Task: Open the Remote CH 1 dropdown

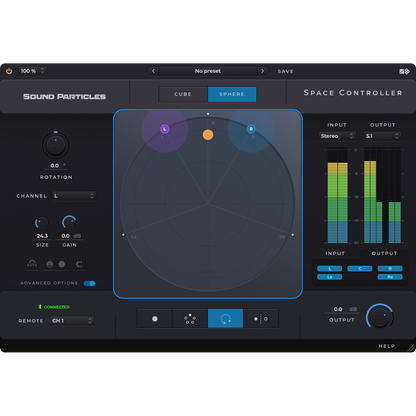Action: pos(72,321)
